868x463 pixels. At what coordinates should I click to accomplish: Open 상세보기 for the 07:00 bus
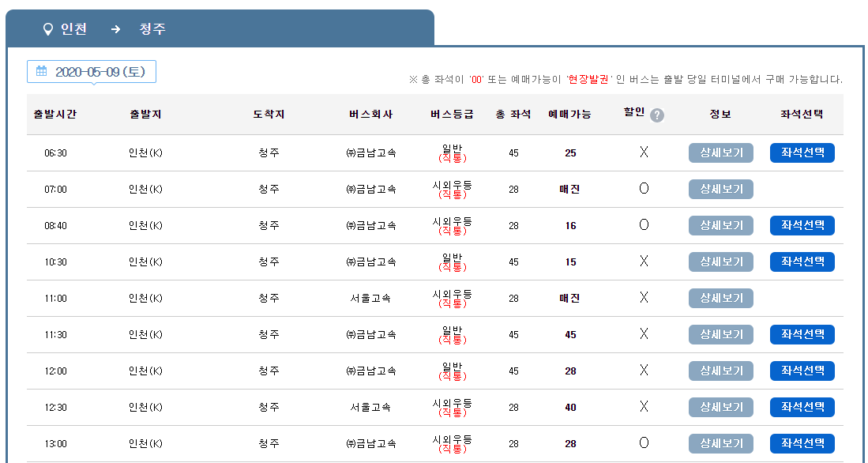point(721,189)
